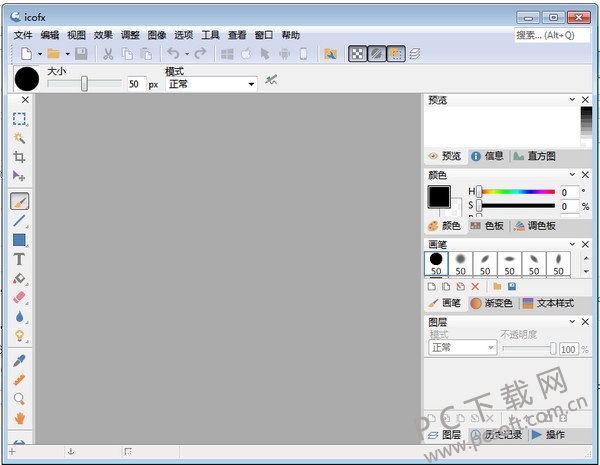
Task: Open the 图像 menu
Action: pos(157,35)
